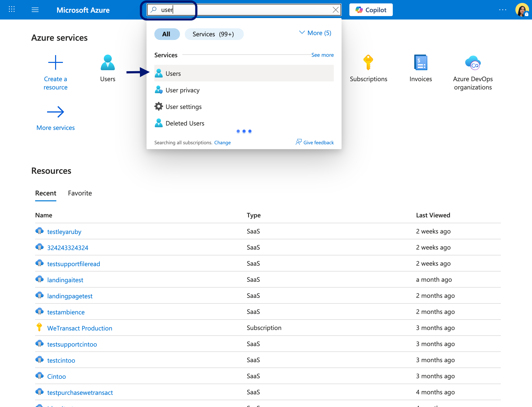Open landingpagetest resource
532x407 pixels.
click(70, 296)
